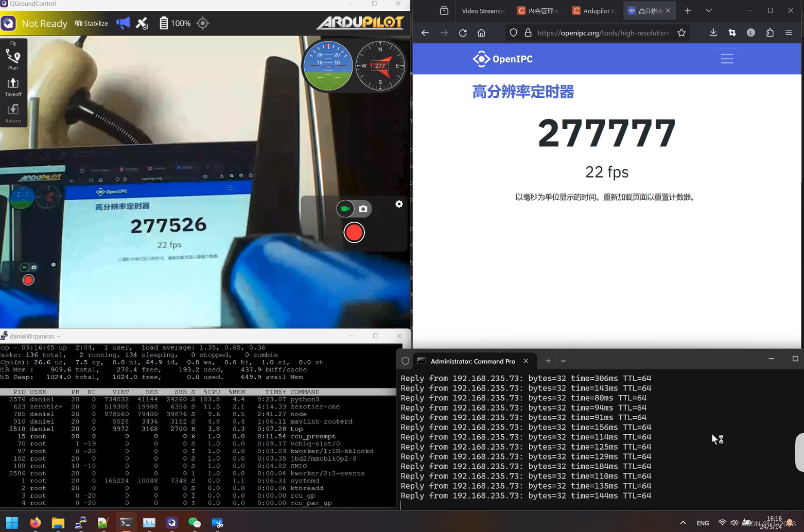Select the Administrator: Command Prompt tab

(x=473, y=361)
